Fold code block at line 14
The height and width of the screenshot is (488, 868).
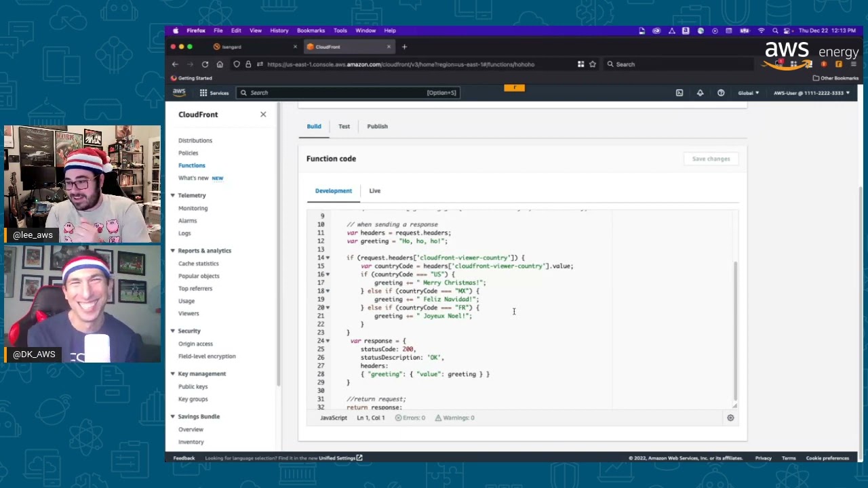pyautogui.click(x=328, y=258)
